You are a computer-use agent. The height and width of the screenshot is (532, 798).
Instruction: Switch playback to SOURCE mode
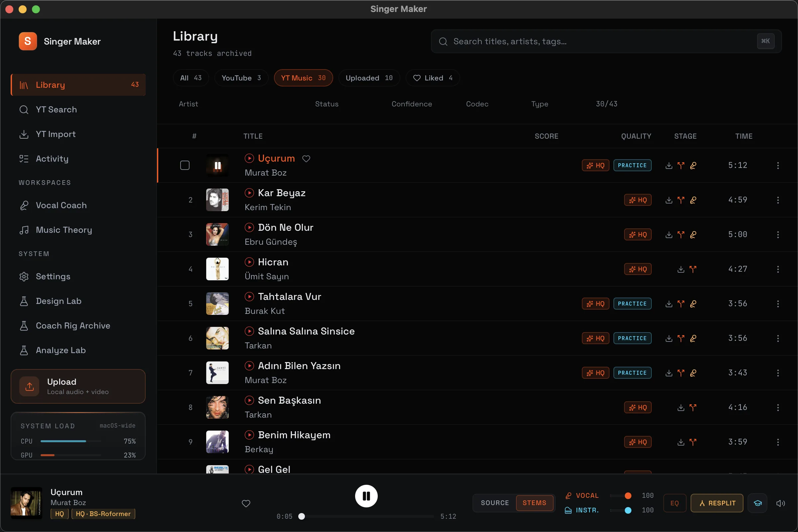tap(495, 503)
